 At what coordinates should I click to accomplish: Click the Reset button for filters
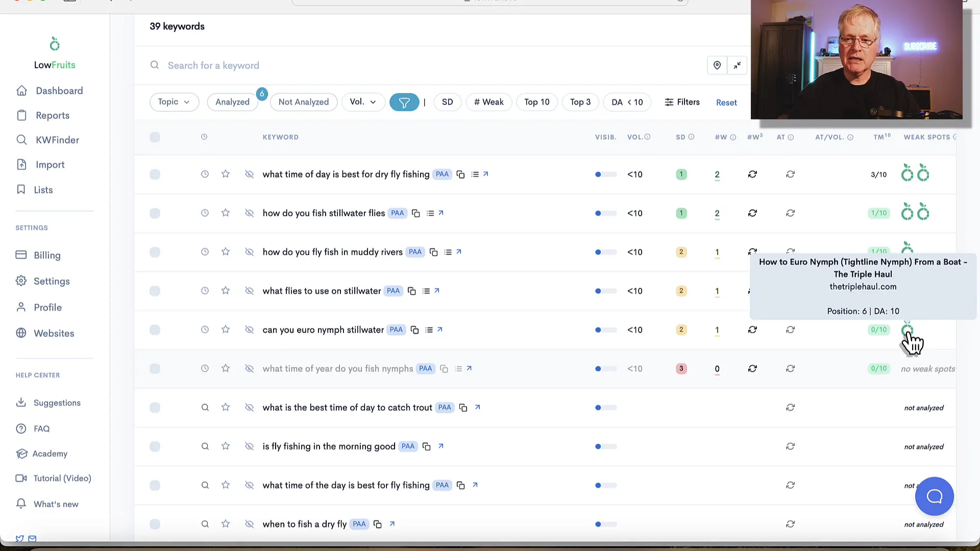point(726,102)
